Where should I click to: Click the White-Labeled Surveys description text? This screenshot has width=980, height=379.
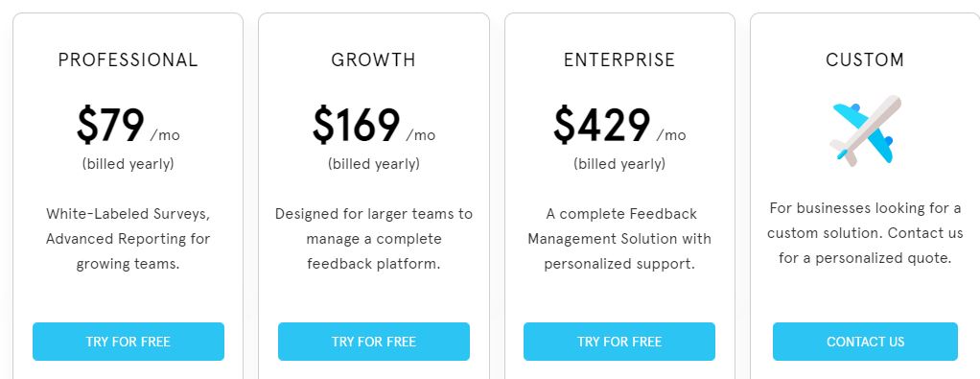coord(128,239)
